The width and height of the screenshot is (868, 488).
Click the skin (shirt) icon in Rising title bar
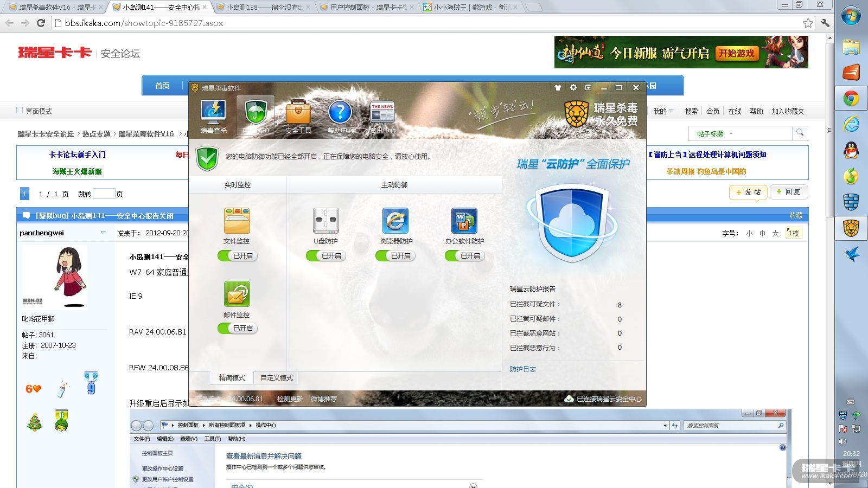click(558, 87)
